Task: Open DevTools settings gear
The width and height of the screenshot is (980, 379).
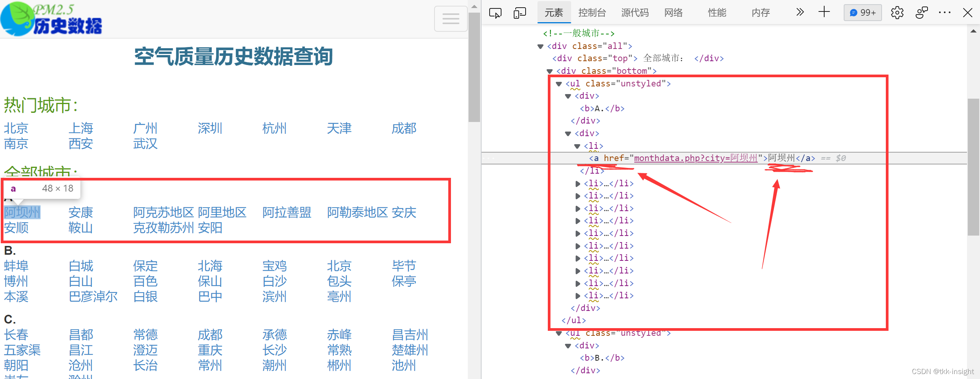Action: coord(897,13)
